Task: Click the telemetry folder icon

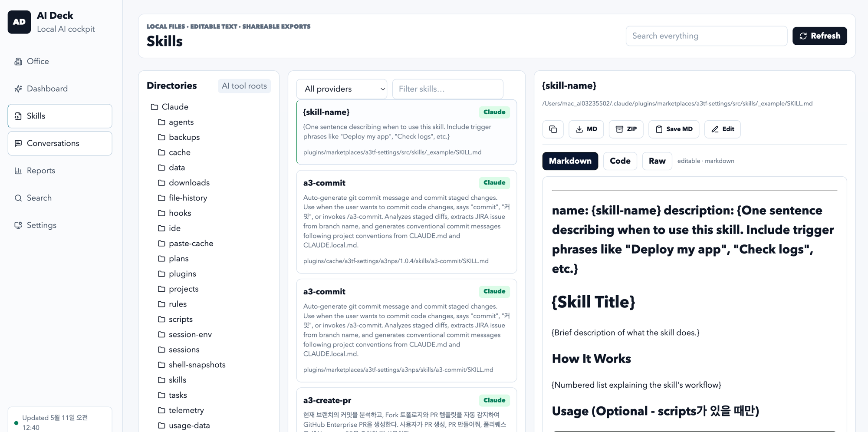Action: tap(161, 410)
